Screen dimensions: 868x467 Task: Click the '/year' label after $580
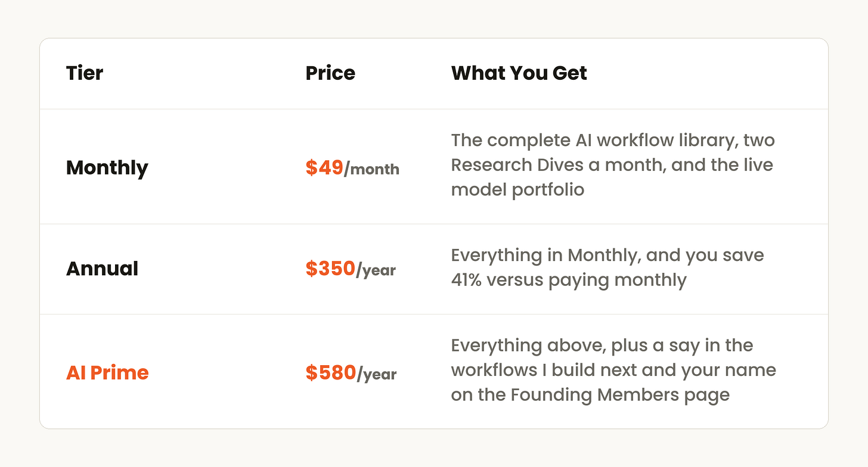click(x=377, y=374)
